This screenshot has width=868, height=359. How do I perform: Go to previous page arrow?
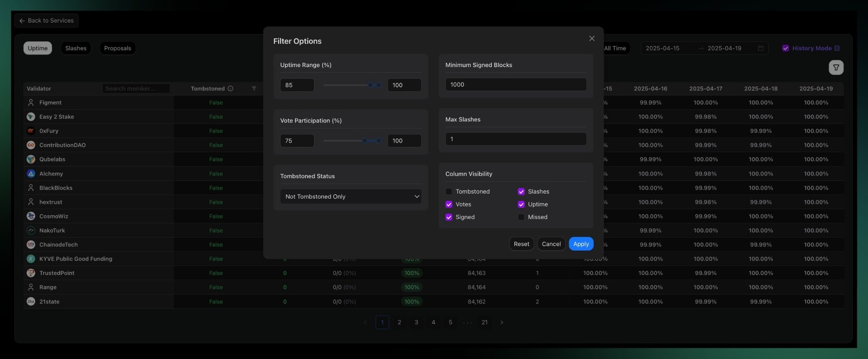pyautogui.click(x=365, y=322)
